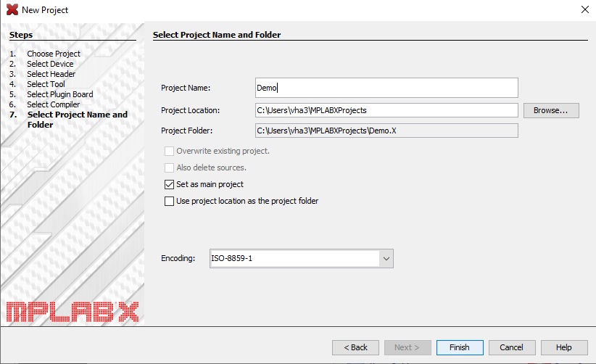Toggle the Overwrite existing project checkbox
Image resolution: width=596 pixels, height=364 pixels.
coord(170,151)
